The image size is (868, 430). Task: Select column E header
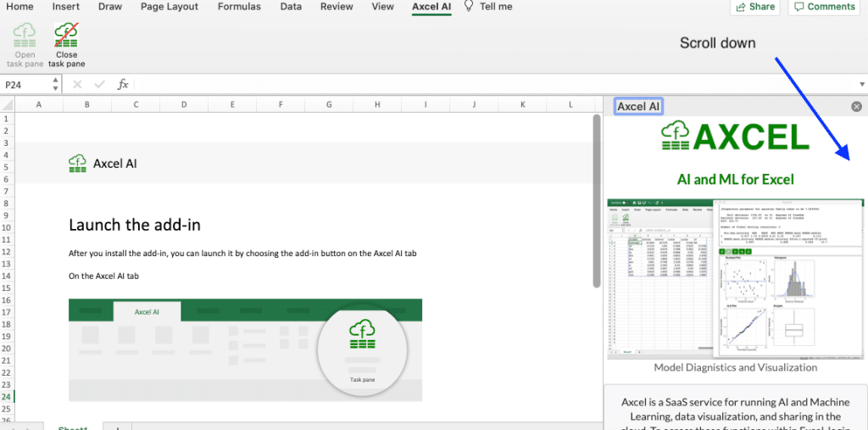pyautogui.click(x=232, y=104)
